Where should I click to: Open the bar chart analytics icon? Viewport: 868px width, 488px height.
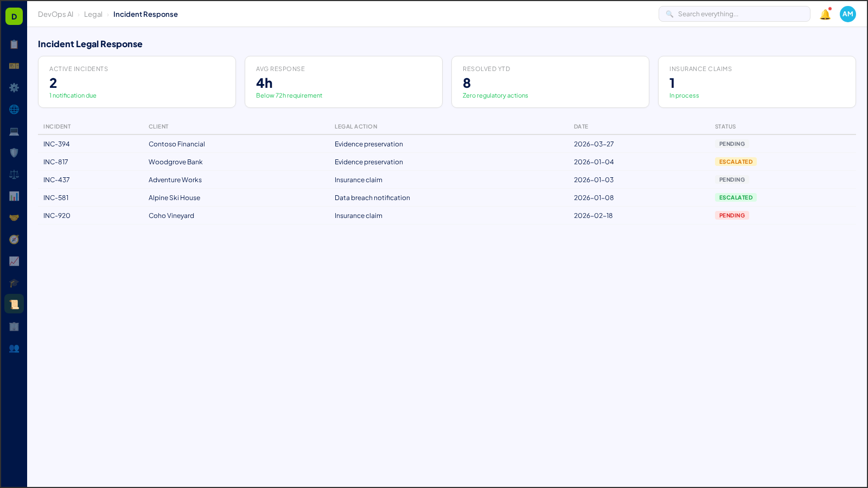(14, 196)
